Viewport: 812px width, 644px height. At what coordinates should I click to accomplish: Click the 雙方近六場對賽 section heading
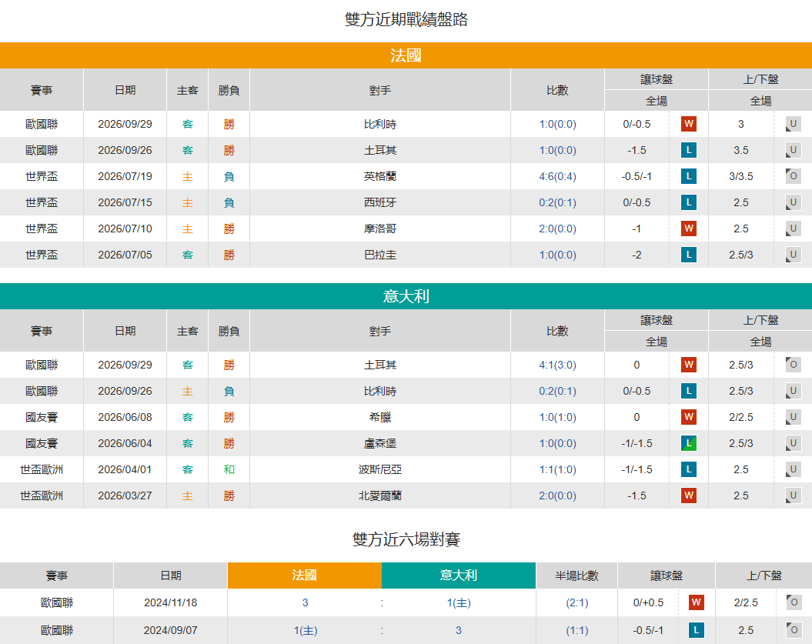pos(406,539)
